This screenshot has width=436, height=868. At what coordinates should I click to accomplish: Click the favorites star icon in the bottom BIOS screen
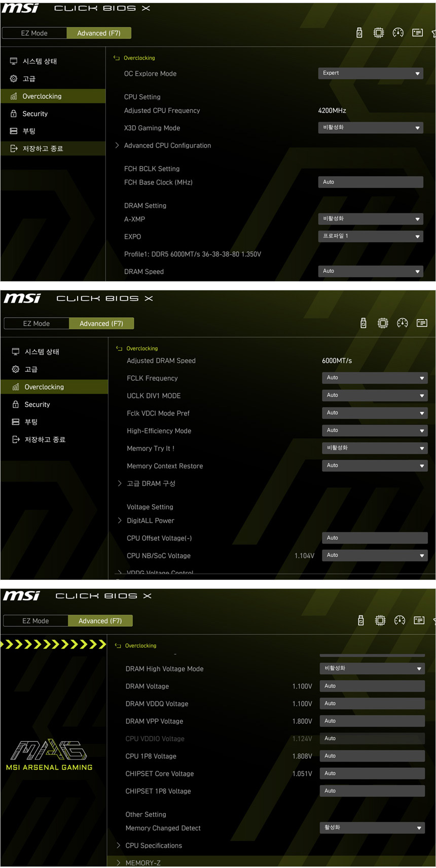[433, 621]
